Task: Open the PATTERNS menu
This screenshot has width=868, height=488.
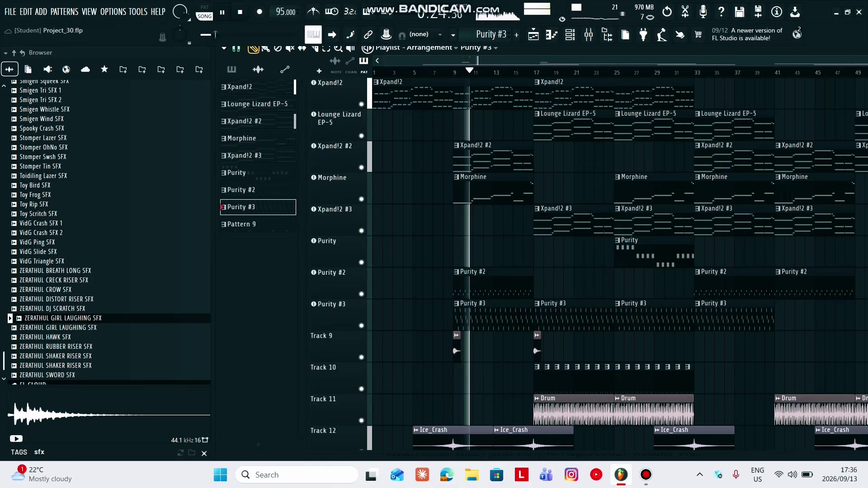Action: 64,12
